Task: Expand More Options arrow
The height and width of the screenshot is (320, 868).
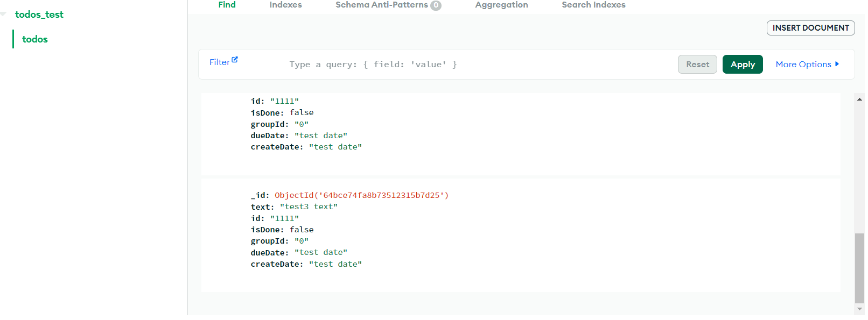Action: [837, 64]
